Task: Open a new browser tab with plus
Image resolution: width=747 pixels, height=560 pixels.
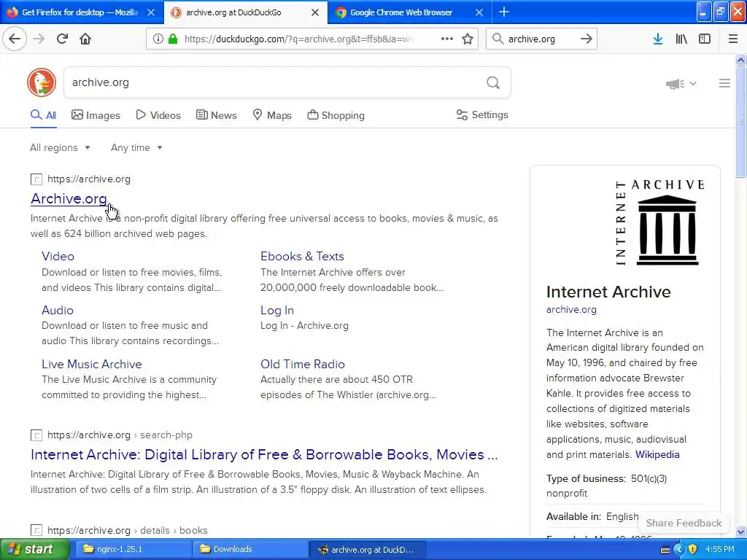Action: (504, 12)
